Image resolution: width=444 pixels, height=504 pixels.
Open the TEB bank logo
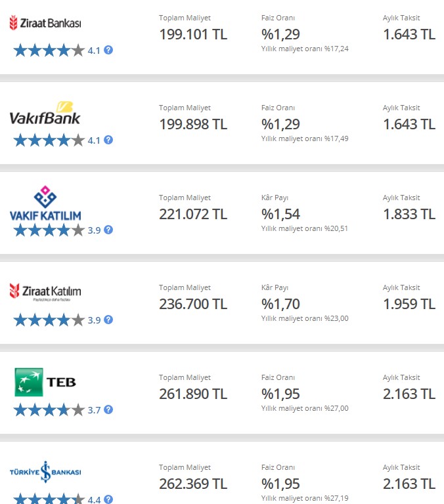[x=45, y=382]
